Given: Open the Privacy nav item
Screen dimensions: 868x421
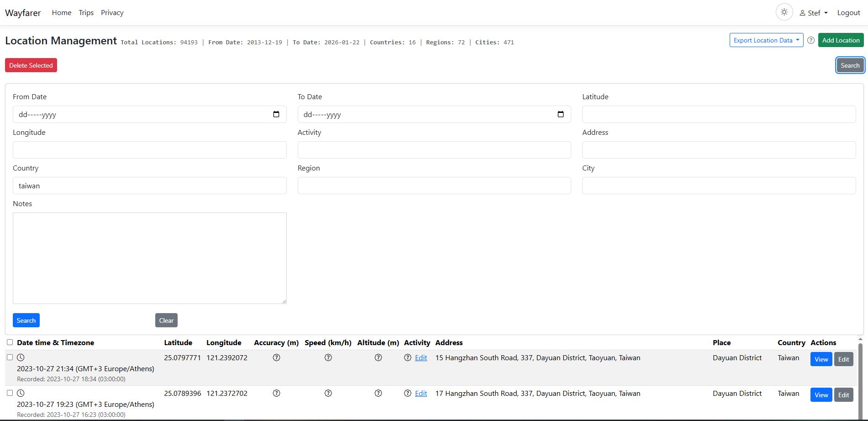Looking at the screenshot, I should (x=112, y=13).
